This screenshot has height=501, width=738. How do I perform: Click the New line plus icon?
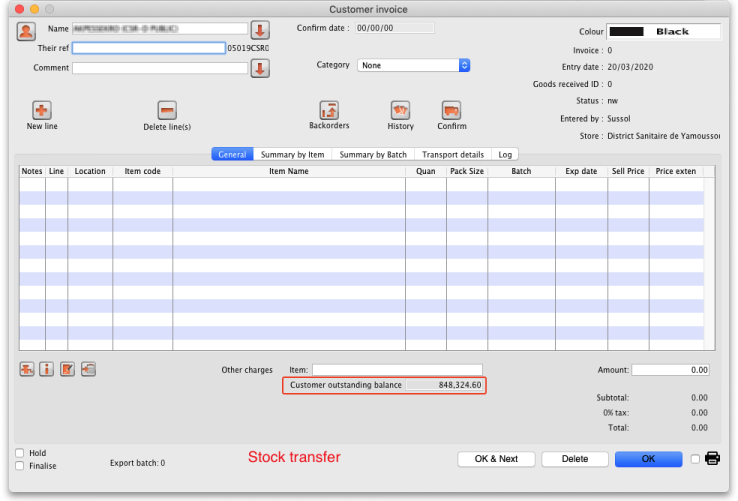pos(42,111)
